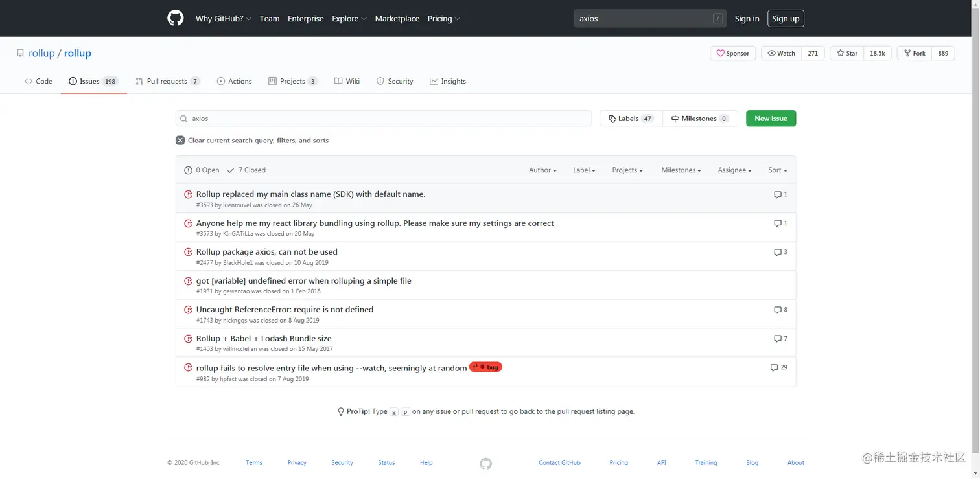Click the watchers count 271

[x=813, y=53]
